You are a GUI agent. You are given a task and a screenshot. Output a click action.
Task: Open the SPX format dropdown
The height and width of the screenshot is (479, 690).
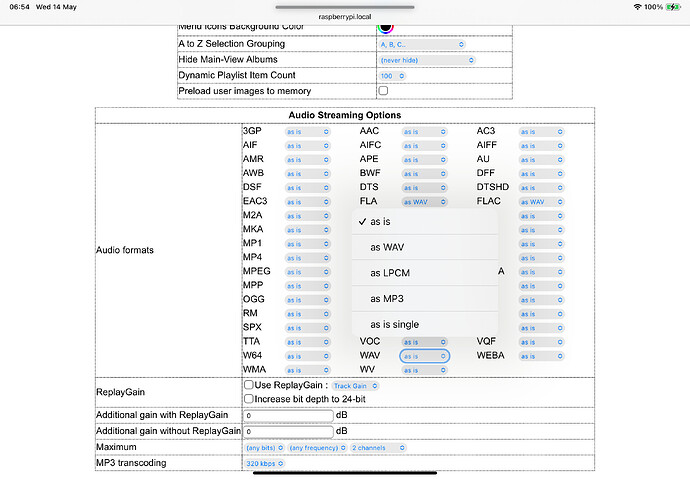pyautogui.click(x=307, y=329)
